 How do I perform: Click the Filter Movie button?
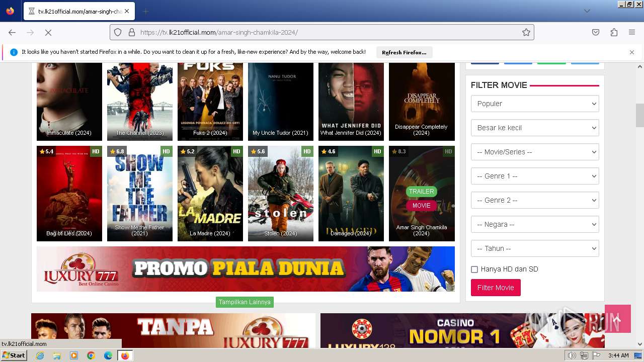tap(496, 288)
